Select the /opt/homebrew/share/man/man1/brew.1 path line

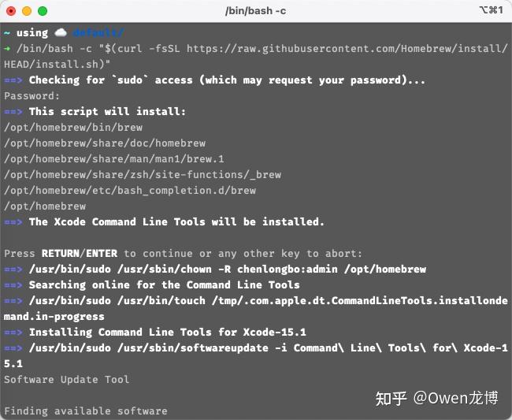pyautogui.click(x=103, y=159)
